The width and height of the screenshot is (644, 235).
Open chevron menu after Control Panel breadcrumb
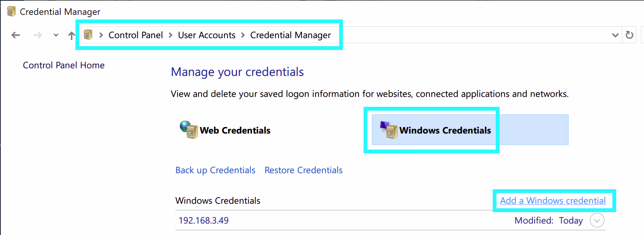pyautogui.click(x=170, y=35)
